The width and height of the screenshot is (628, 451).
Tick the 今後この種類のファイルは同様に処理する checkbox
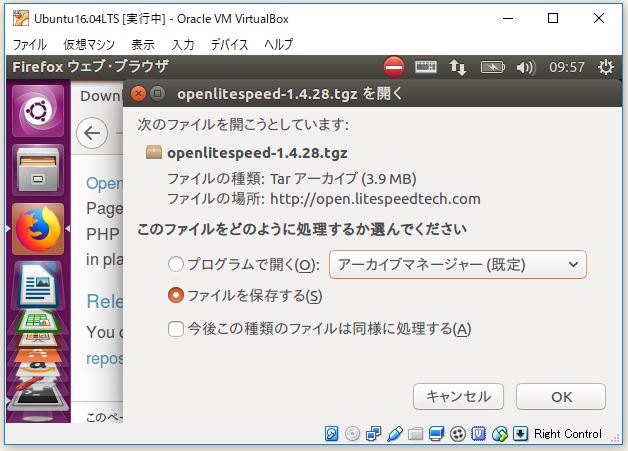tap(176, 329)
